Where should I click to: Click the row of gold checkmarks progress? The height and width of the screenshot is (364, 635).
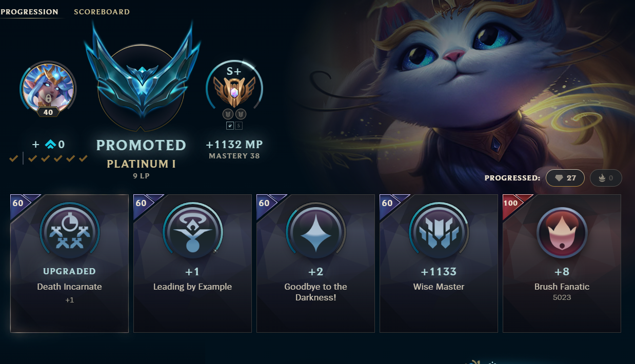click(48, 159)
